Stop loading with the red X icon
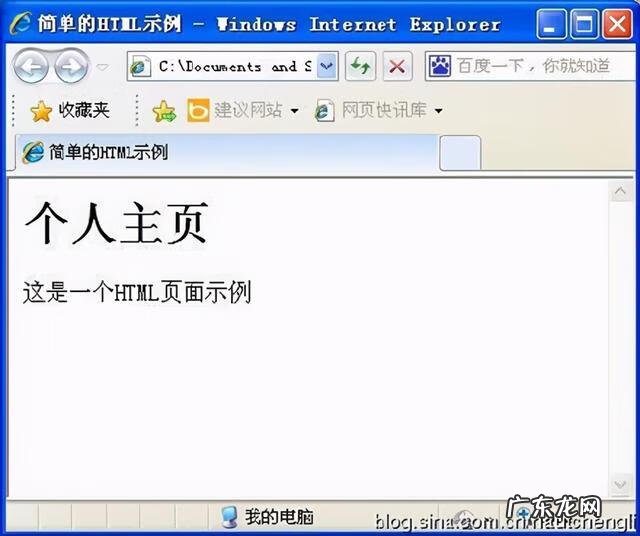This screenshot has height=536, width=640. pyautogui.click(x=397, y=66)
